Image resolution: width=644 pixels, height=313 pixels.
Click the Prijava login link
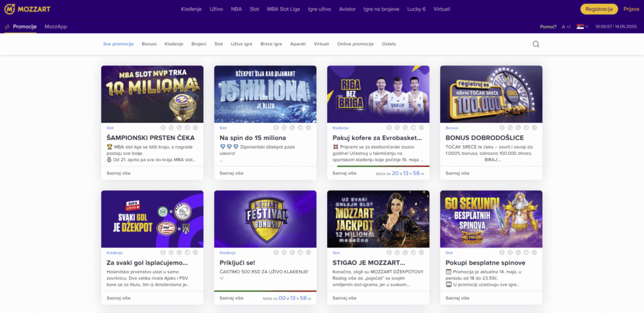(630, 9)
